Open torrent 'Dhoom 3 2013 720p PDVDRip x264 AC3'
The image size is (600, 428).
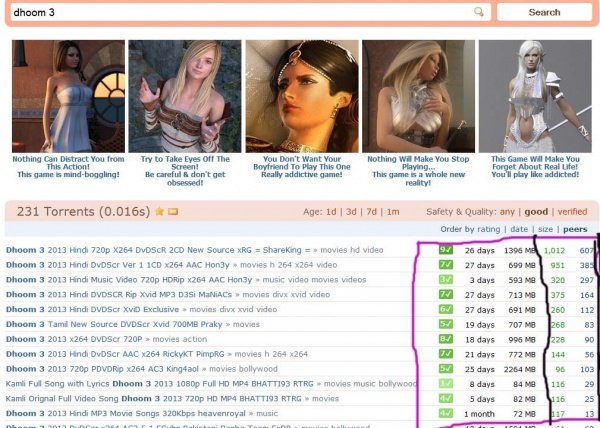pos(102,369)
